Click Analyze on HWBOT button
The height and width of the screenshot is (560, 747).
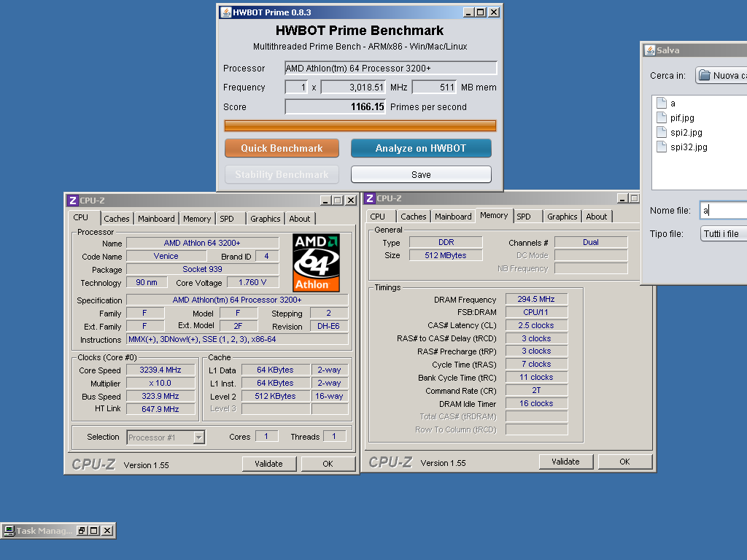[421, 148]
